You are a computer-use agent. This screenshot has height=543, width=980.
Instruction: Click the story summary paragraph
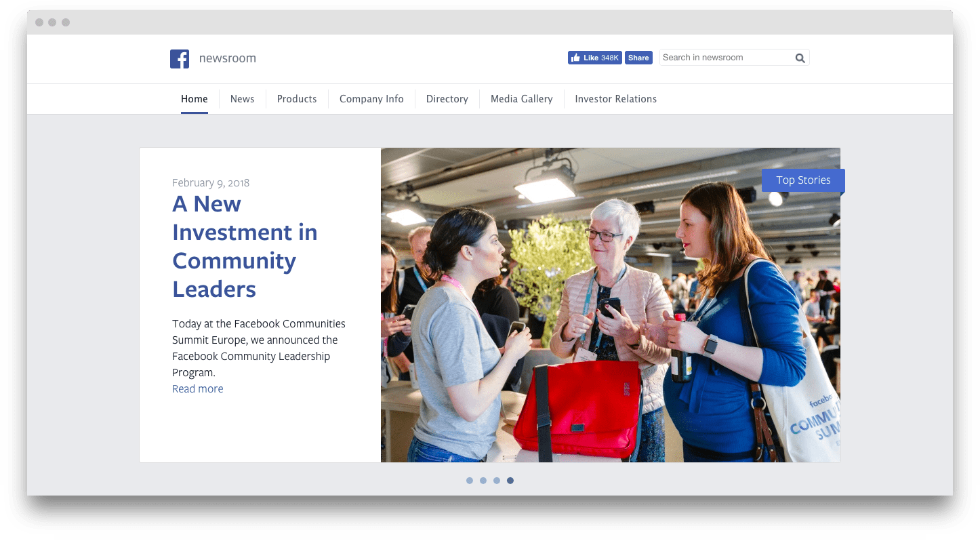click(x=259, y=348)
